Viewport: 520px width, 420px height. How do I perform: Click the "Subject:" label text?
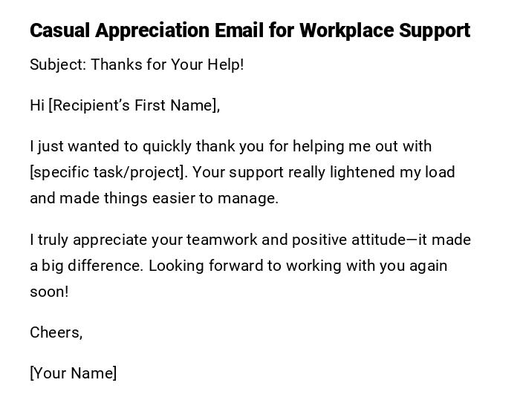(x=58, y=65)
